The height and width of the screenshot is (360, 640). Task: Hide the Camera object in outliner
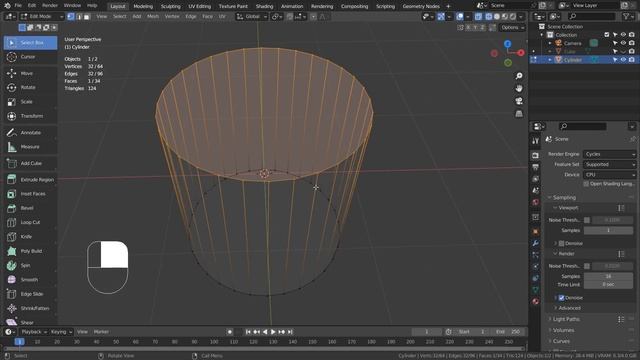click(x=623, y=43)
